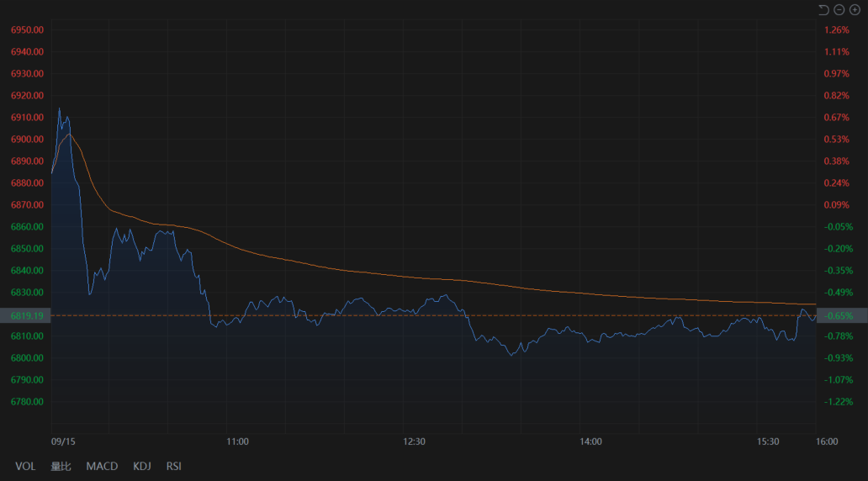Image resolution: width=868 pixels, height=481 pixels.
Task: Click the reset/undo chart view icon
Action: (x=823, y=9)
